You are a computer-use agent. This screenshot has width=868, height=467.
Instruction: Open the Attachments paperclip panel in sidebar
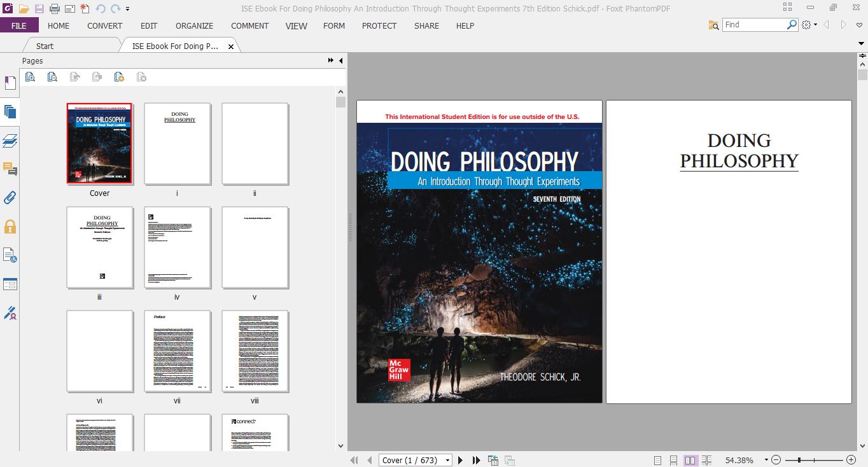point(10,197)
